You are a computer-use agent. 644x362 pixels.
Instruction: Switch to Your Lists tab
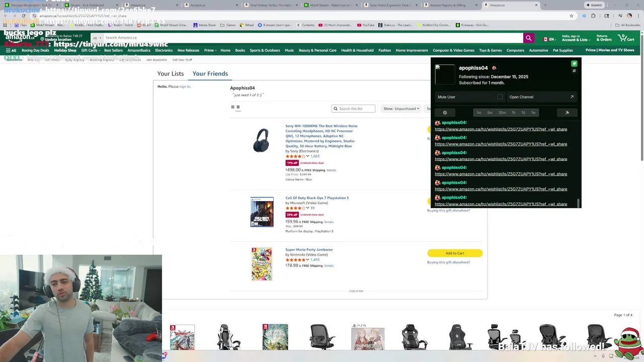(x=171, y=73)
